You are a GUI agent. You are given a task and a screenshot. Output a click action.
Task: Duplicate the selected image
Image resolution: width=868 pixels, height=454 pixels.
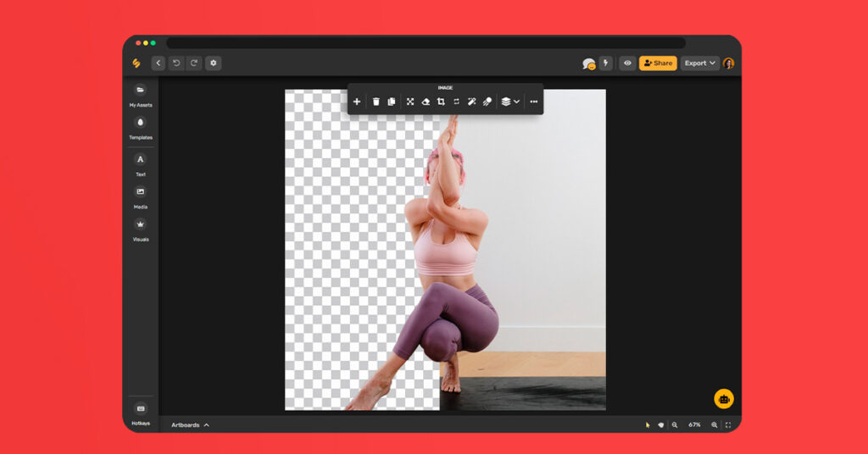click(x=392, y=102)
